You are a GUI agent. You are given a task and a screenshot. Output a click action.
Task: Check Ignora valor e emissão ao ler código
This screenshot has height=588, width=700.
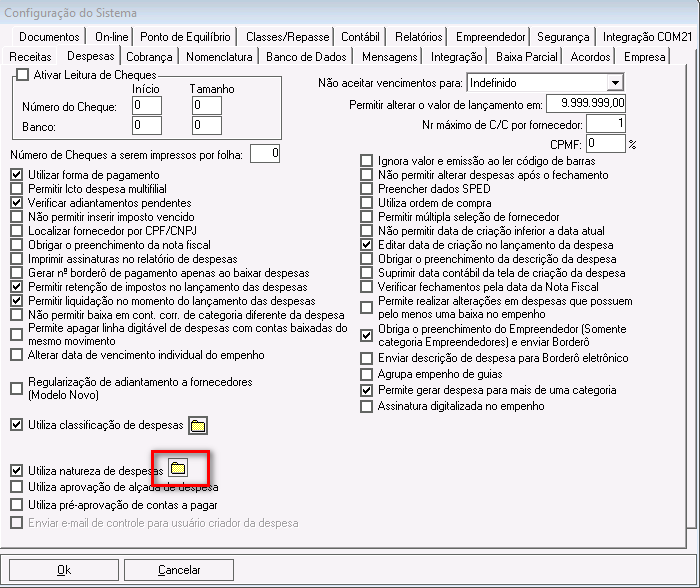click(x=367, y=161)
